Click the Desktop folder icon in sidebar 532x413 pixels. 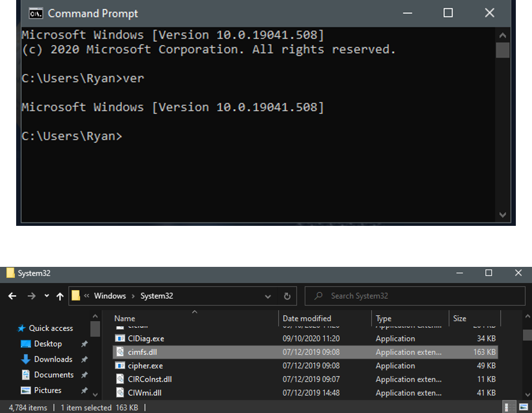(x=26, y=344)
